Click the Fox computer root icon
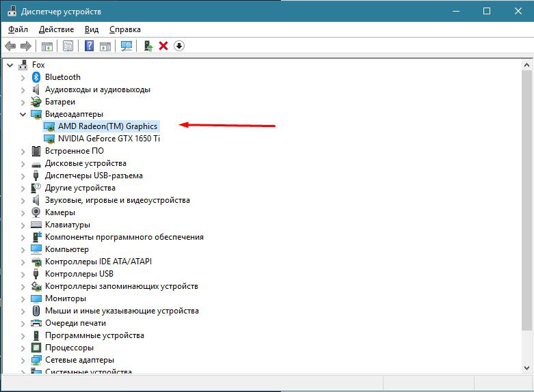The image size is (534, 392). (23, 65)
